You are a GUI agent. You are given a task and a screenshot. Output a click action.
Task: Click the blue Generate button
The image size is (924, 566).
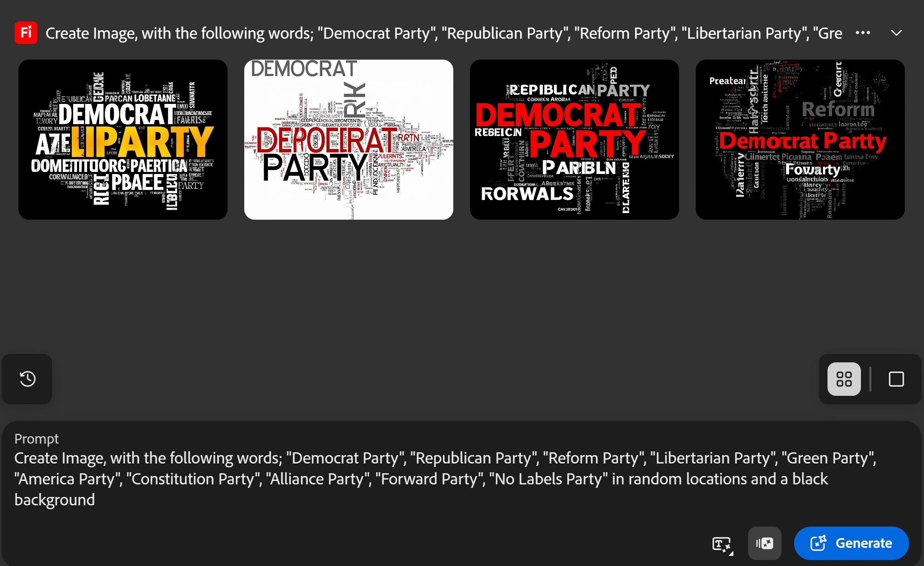pos(851,543)
